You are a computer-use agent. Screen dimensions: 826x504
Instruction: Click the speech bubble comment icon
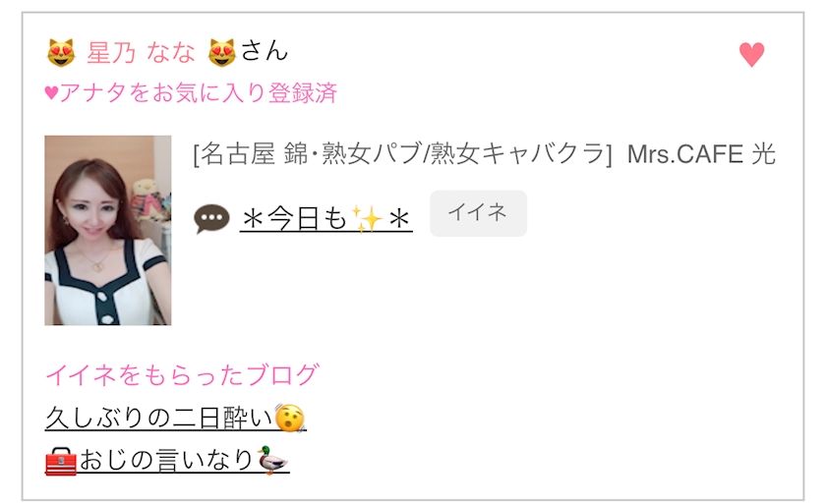click(211, 219)
